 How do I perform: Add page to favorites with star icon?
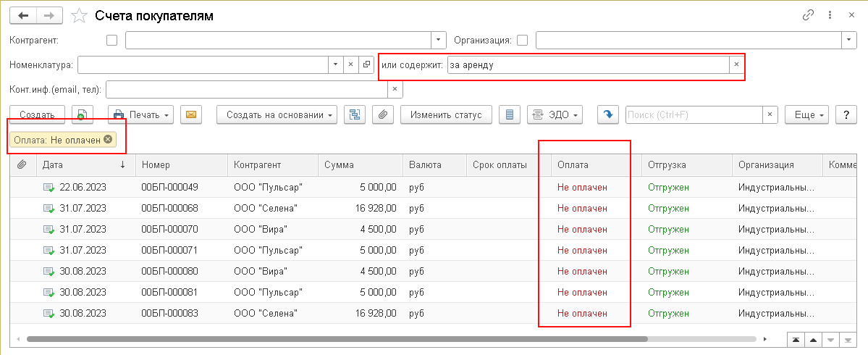click(x=79, y=16)
